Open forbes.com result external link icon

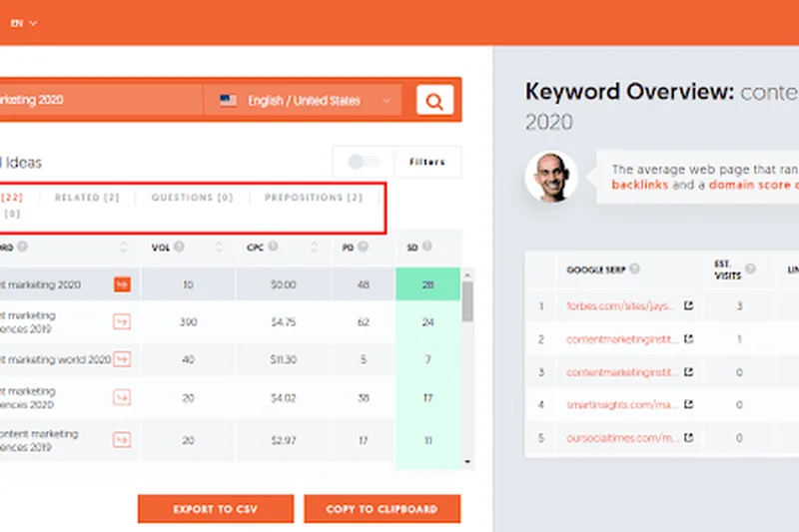coord(689,305)
